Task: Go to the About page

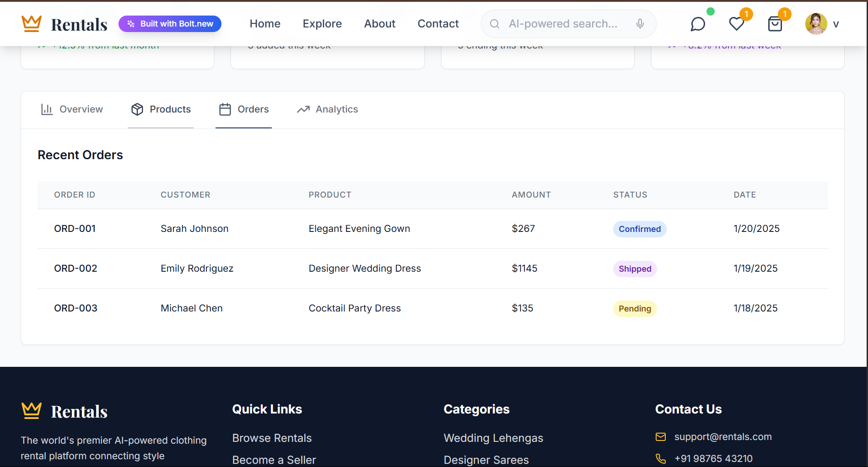Action: tap(380, 24)
